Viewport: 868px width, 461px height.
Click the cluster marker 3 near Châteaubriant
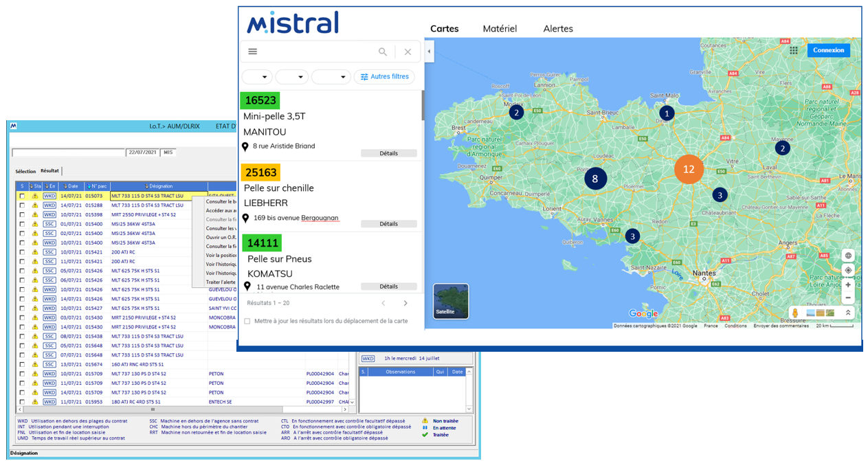720,195
